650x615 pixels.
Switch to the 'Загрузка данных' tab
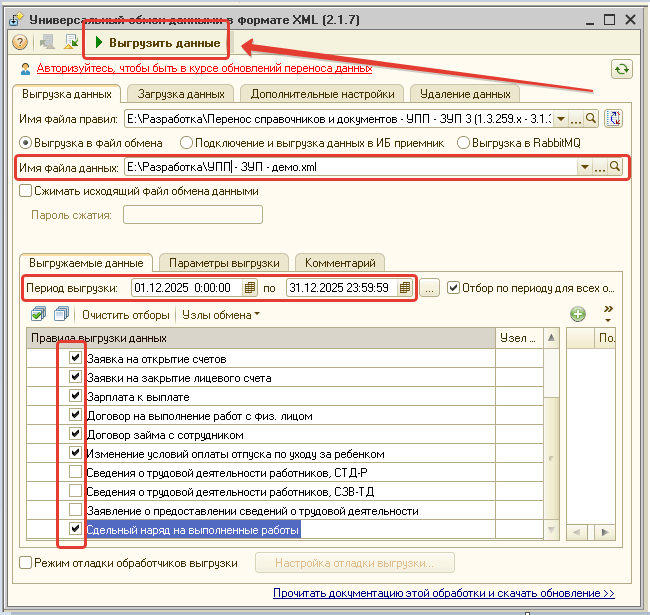coord(182,94)
